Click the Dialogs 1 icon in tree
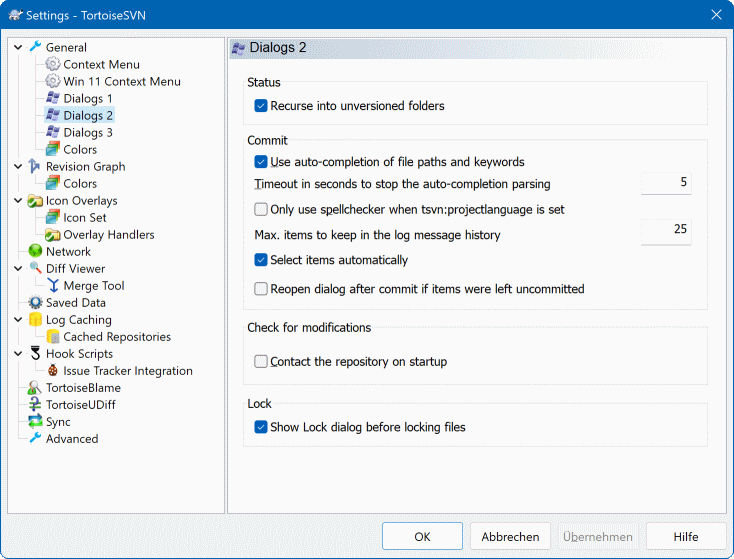This screenshot has height=559, width=734. tap(52, 98)
